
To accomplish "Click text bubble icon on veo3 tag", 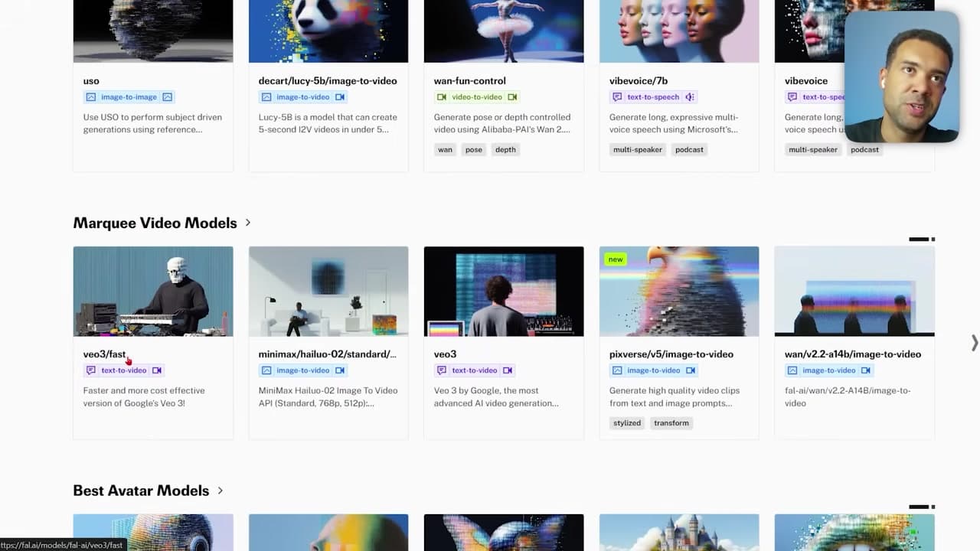I will click(x=442, y=370).
